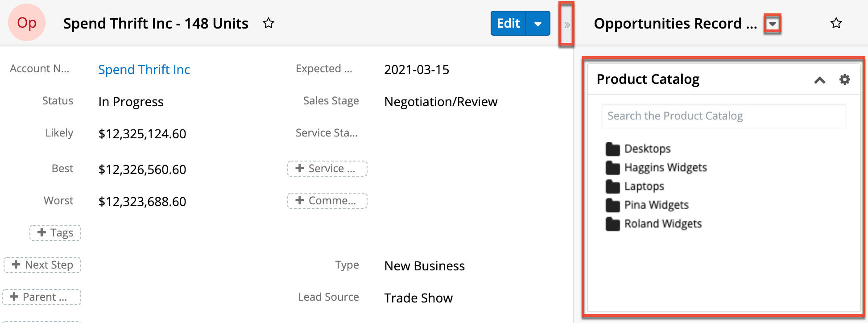This screenshot has width=868, height=323.
Task: Expand the Haggins Widgets folder
Action: (665, 167)
